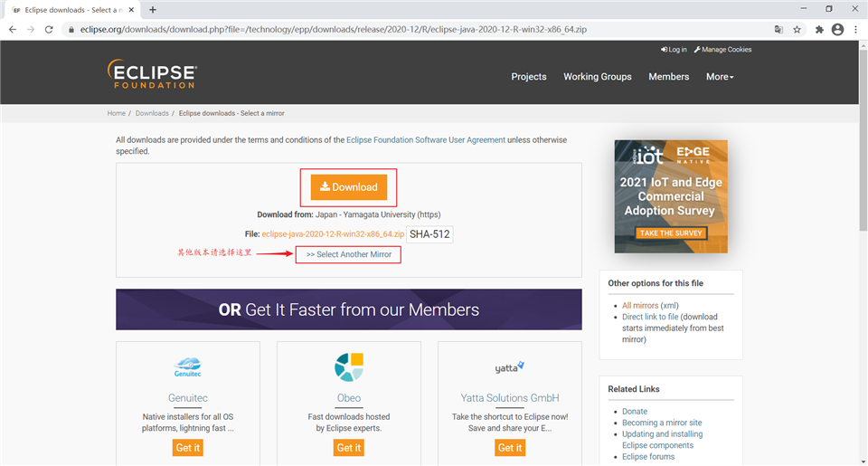Click the Get It Faster members banner
The width and height of the screenshot is (868, 466).
tap(349, 309)
